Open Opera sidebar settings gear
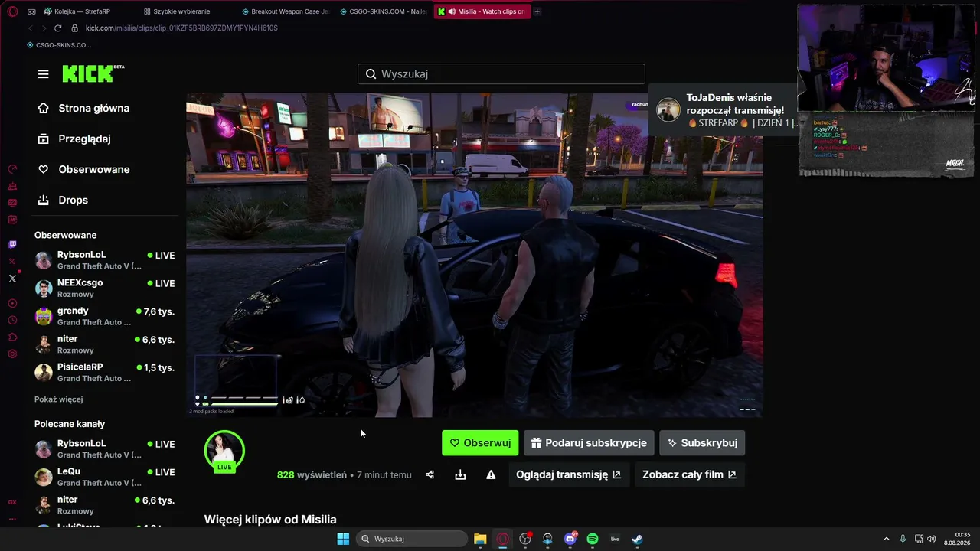This screenshot has height=551, width=980. coord(12,354)
